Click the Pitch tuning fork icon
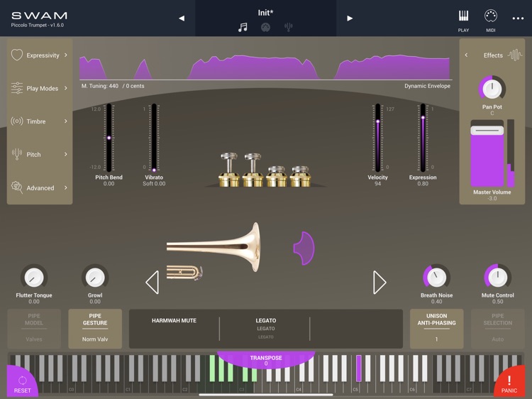 [x=16, y=154]
